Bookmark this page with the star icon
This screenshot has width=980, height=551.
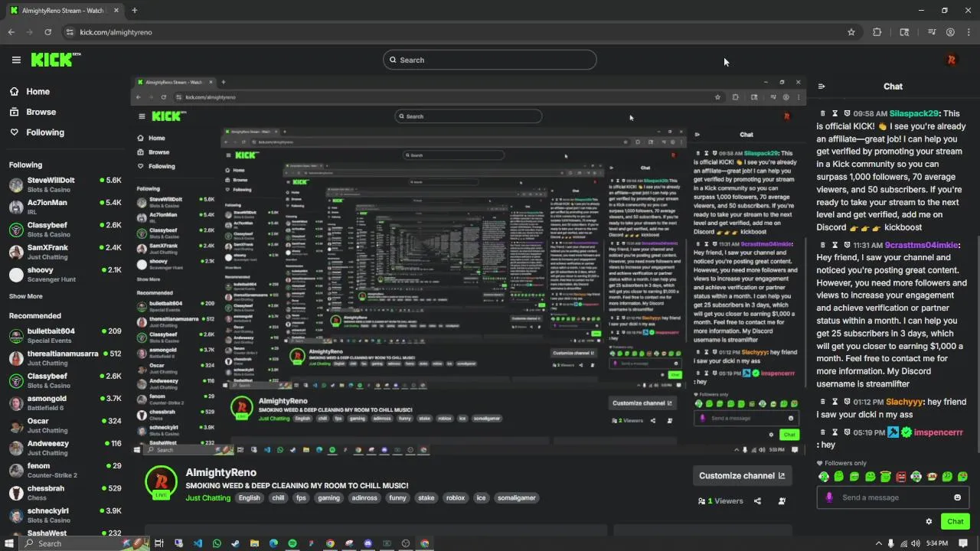point(851,32)
